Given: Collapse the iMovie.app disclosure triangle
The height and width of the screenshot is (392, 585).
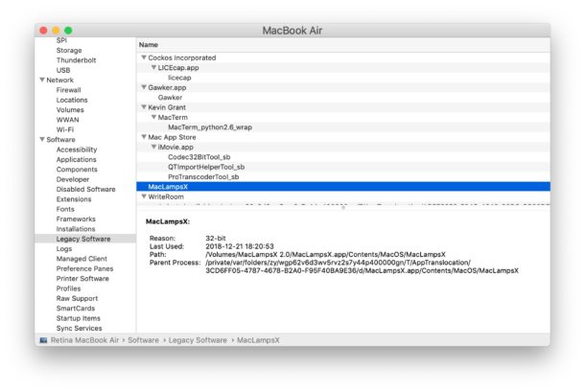Looking at the screenshot, I should pyautogui.click(x=153, y=147).
